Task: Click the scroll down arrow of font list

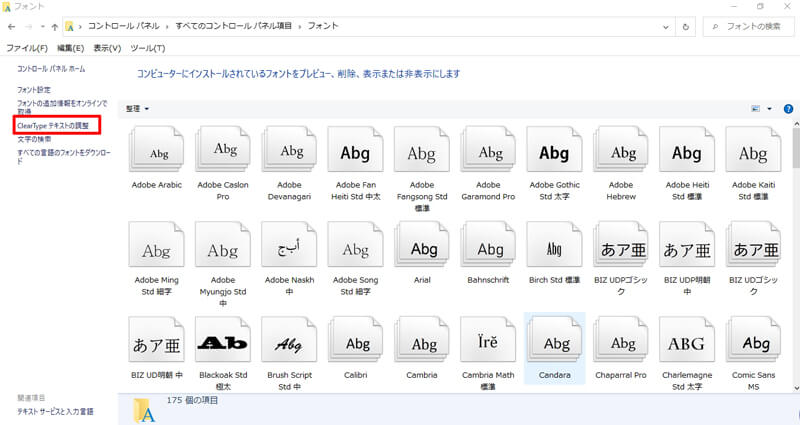Action: tap(796, 388)
